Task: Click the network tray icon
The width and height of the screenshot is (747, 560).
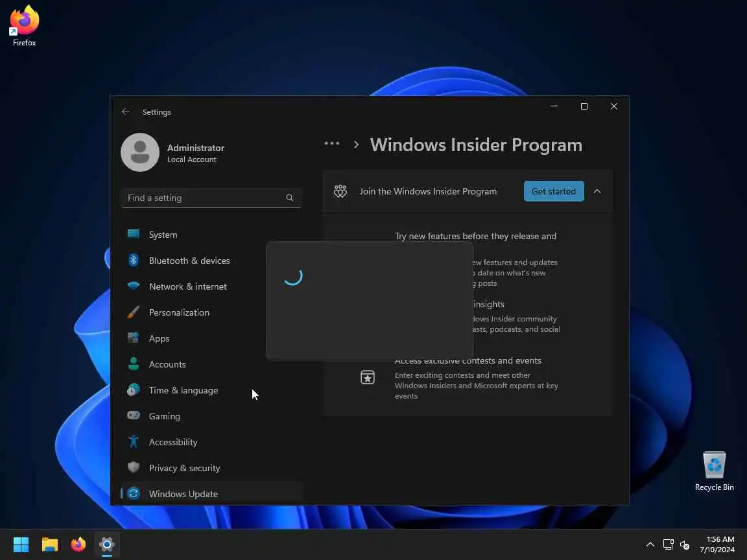Action: point(668,544)
